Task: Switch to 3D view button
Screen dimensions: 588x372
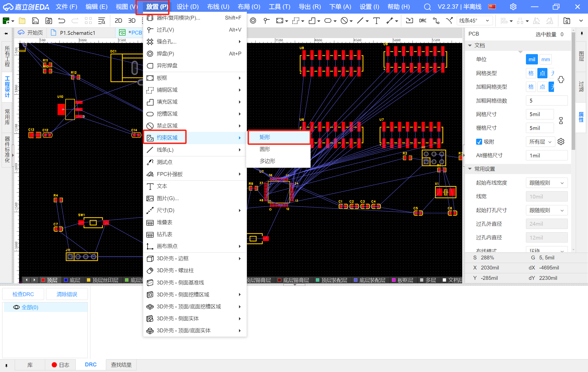Action: 132,21
